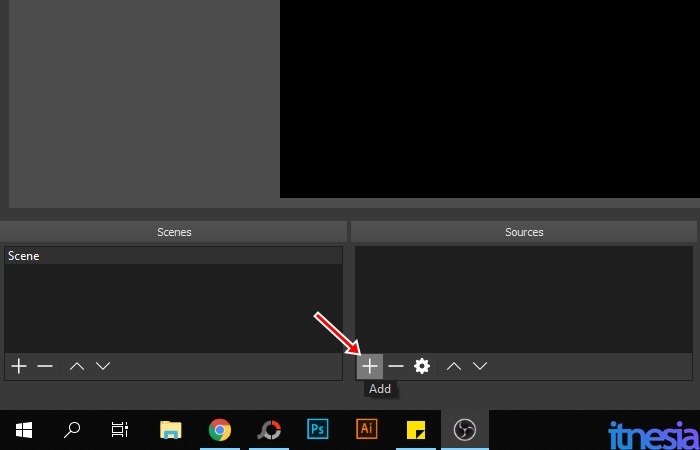Remove selected scene with minus icon
This screenshot has height=450, width=700.
click(x=45, y=367)
